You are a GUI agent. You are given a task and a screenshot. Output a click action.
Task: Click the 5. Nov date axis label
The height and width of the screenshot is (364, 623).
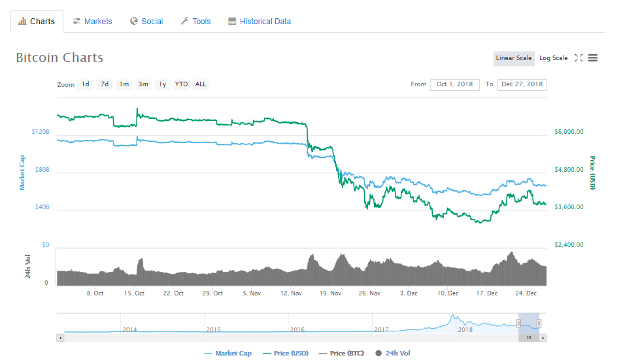pos(252,293)
